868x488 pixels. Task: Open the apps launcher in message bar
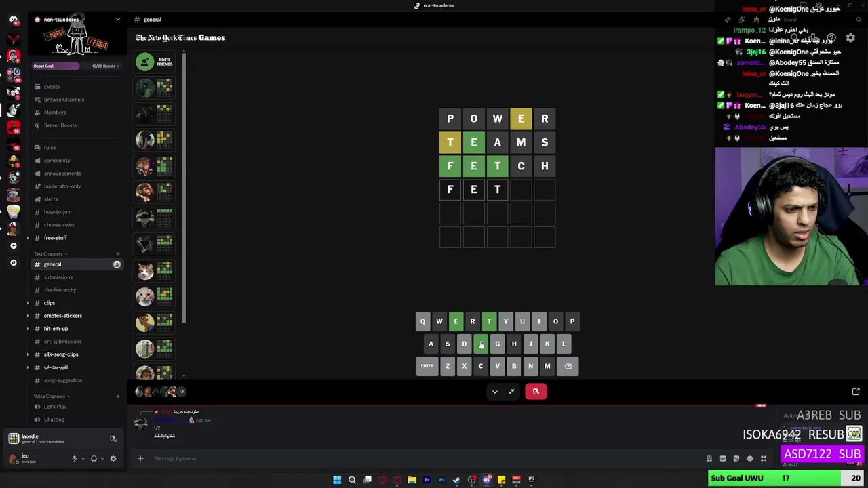(x=764, y=459)
